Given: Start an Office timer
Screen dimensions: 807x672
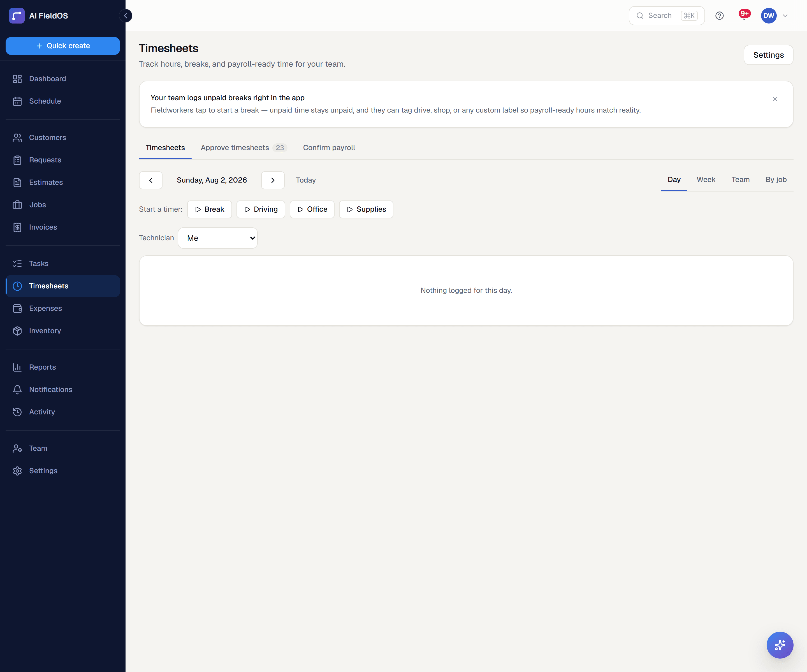Looking at the screenshot, I should [312, 209].
